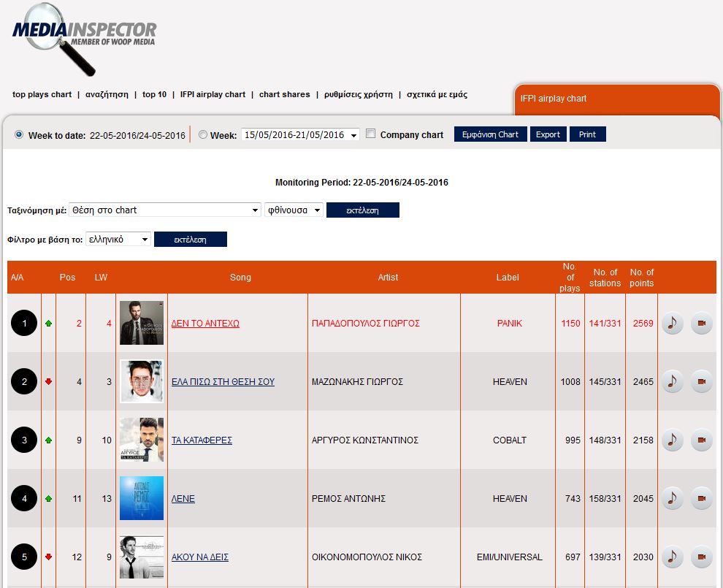
Task: Open the week date range dropdown
Action: (300, 135)
